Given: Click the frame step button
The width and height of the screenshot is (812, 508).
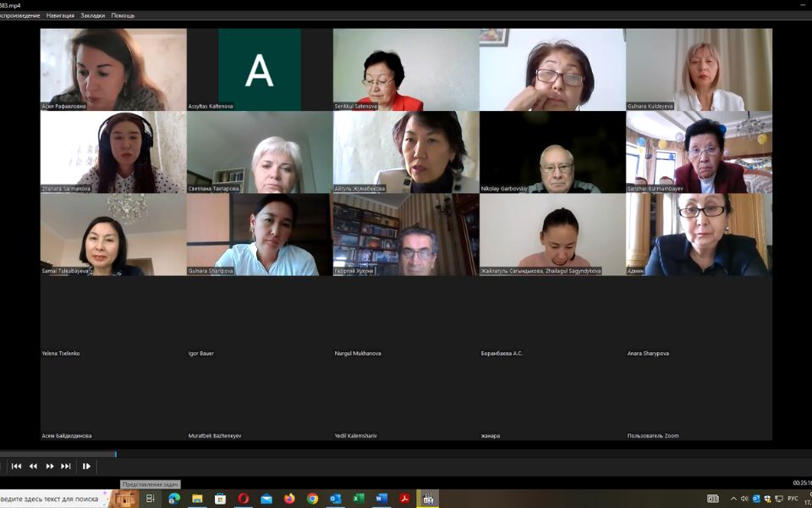Looking at the screenshot, I should [86, 466].
